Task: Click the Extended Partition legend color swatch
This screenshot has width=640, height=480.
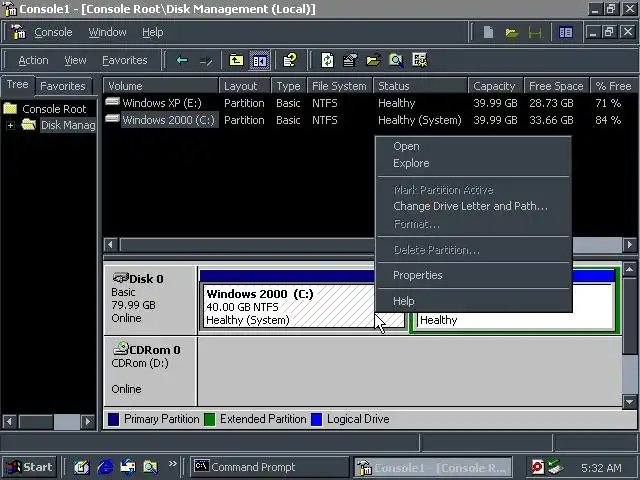Action: coord(209,419)
